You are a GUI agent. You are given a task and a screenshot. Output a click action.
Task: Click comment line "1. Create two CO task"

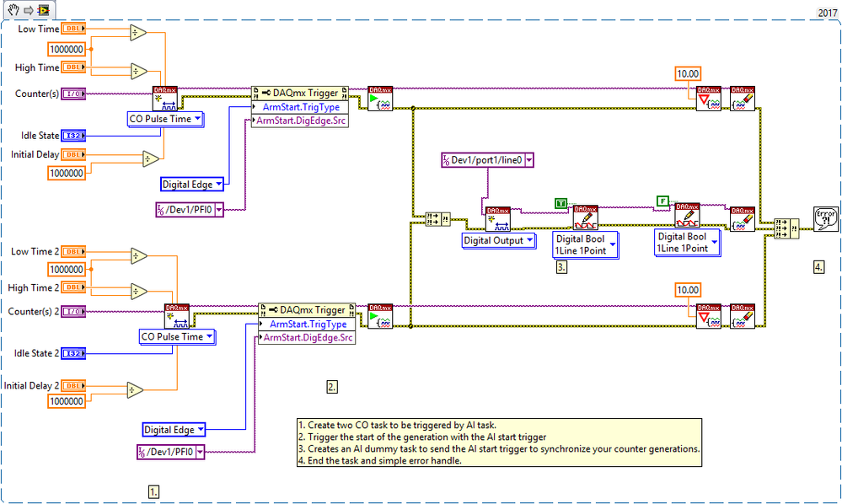click(x=397, y=425)
